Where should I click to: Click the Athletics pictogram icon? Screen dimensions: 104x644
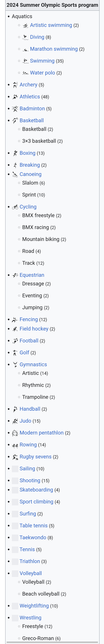pyautogui.click(x=15, y=97)
